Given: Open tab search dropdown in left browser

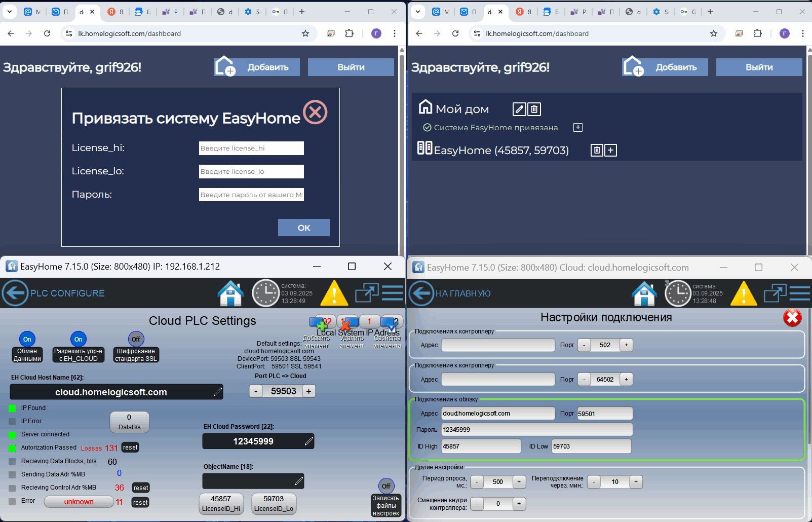Looking at the screenshot, I should pos(10,12).
